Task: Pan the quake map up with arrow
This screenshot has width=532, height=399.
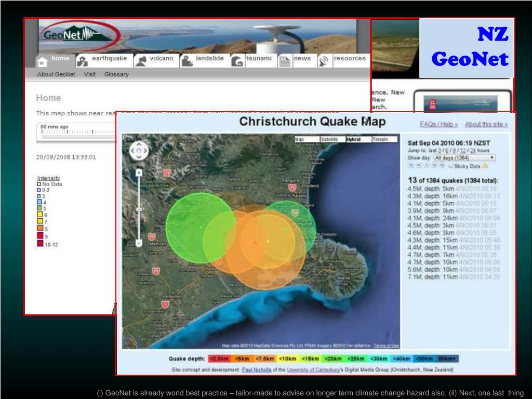Action: (139, 144)
